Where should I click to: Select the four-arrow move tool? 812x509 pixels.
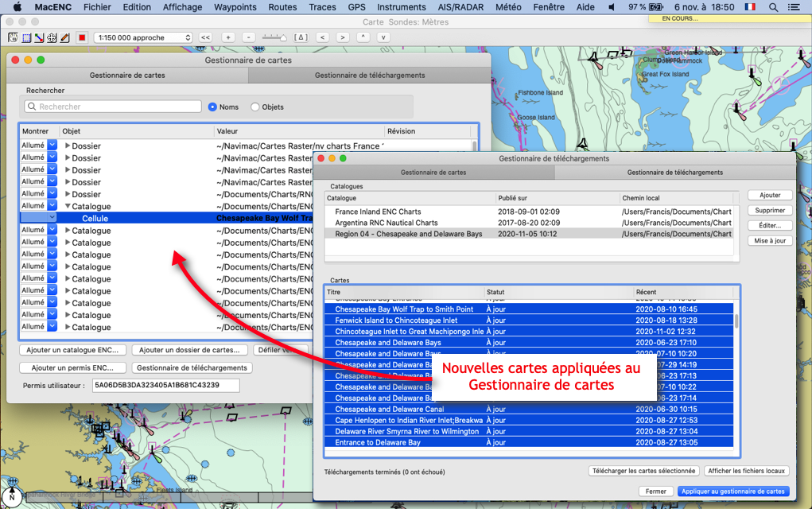click(x=52, y=37)
